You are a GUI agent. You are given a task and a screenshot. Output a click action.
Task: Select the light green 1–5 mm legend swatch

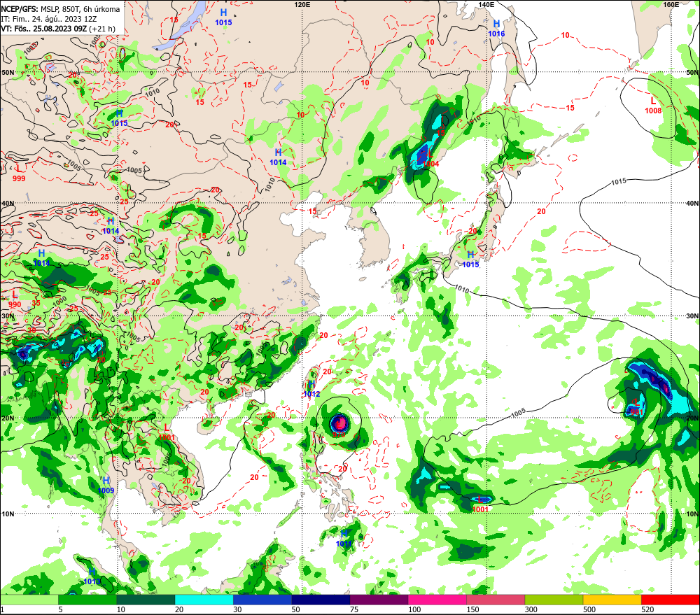tap(29, 600)
